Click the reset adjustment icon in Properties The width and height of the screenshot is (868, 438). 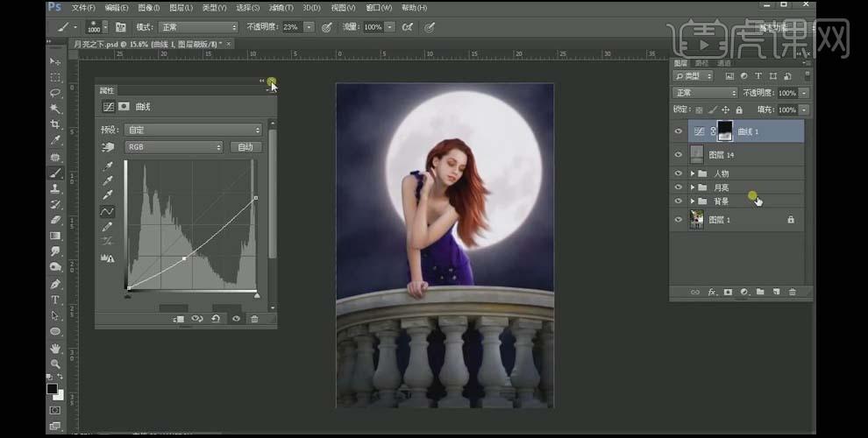[x=216, y=319]
